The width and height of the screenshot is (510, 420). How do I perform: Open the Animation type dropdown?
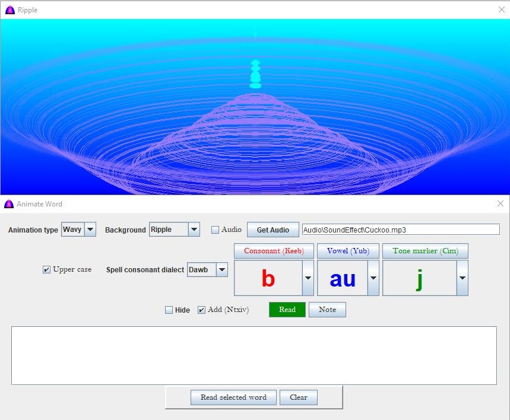click(x=90, y=230)
